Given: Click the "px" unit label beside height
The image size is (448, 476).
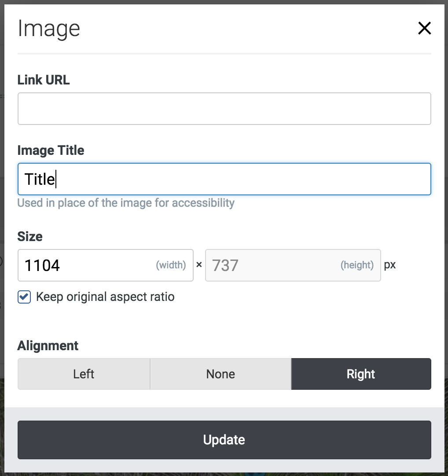Looking at the screenshot, I should point(390,265).
